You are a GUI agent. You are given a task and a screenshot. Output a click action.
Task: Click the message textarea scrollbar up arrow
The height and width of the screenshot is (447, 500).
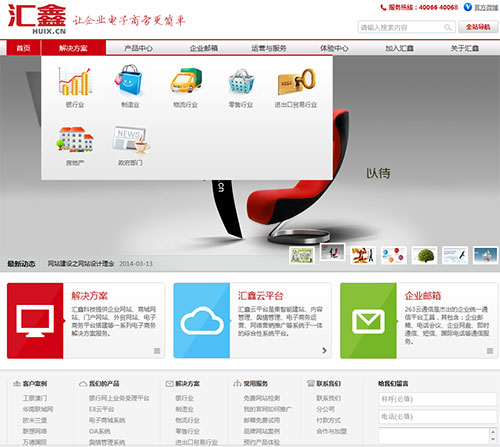coord(494,431)
